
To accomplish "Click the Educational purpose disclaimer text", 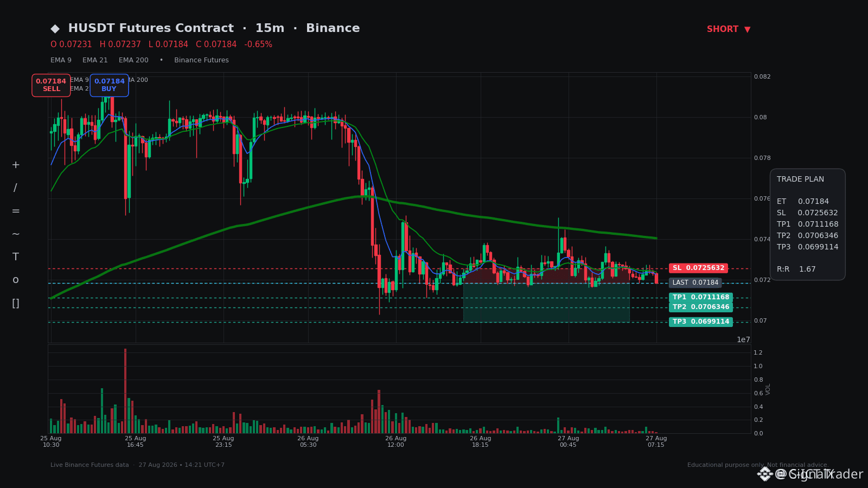I will pos(757,465).
